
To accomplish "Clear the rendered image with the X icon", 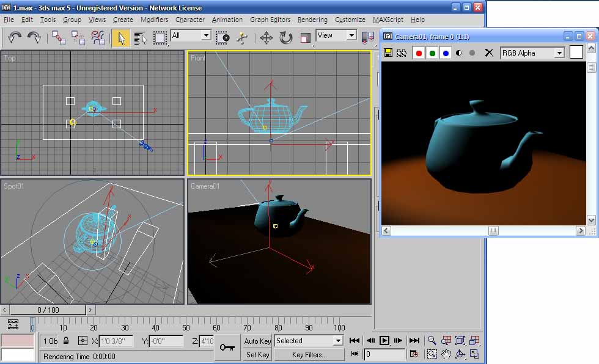I will (x=489, y=53).
